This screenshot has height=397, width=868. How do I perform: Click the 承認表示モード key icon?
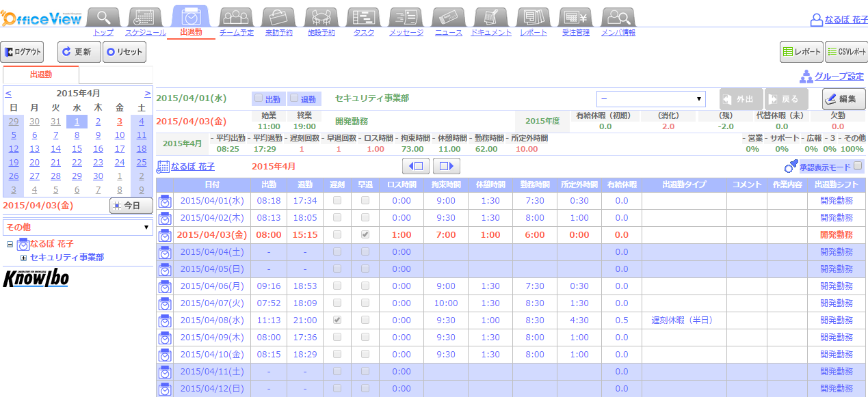[791, 167]
